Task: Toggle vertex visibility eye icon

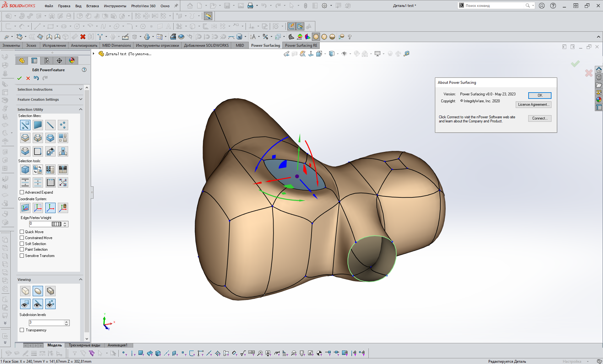Action: (x=50, y=304)
